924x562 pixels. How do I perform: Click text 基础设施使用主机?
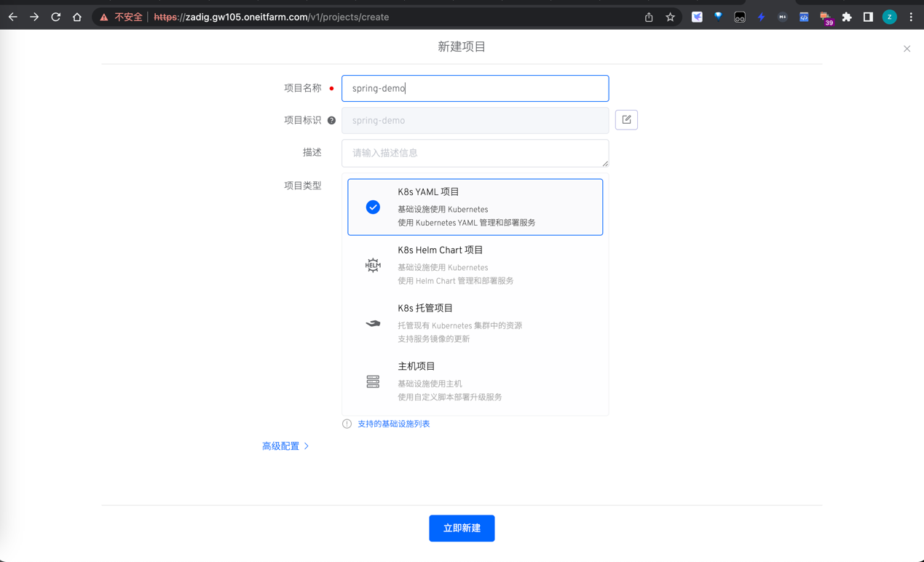click(x=429, y=384)
